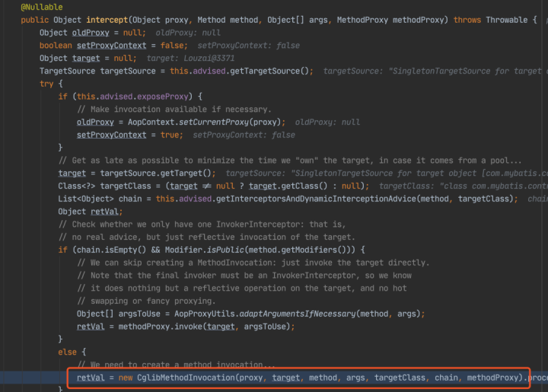Click the 'it does nothing but a reflective' comment

coord(241,288)
